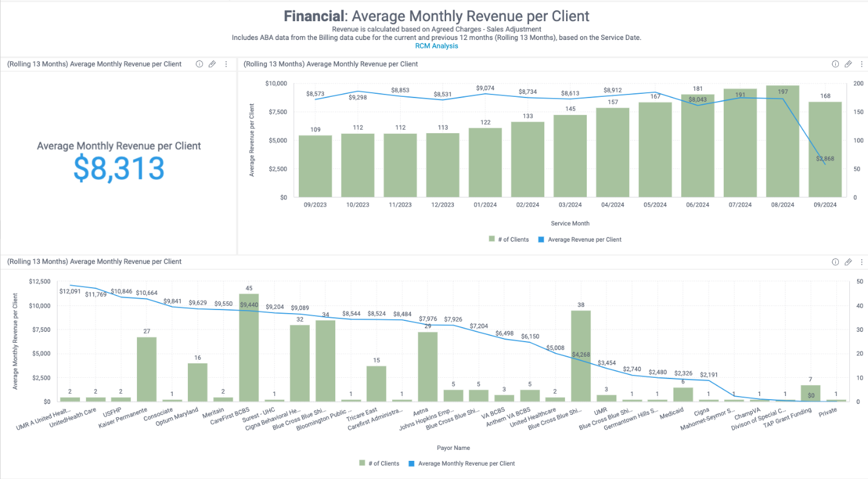Toggle '# of Clients' legend in Service Month chart
Image resolution: width=868 pixels, height=479 pixels.
[x=509, y=239]
